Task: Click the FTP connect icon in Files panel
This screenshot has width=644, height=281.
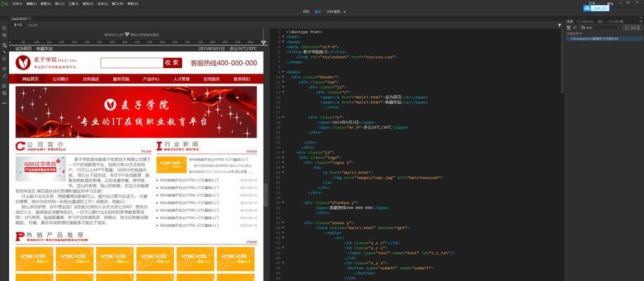Action: coord(569,27)
